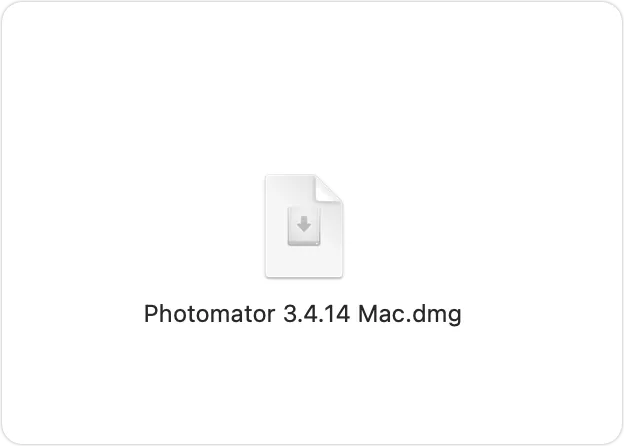
Task: Click the letter 'P' starting the filename
Action: (x=150, y=314)
